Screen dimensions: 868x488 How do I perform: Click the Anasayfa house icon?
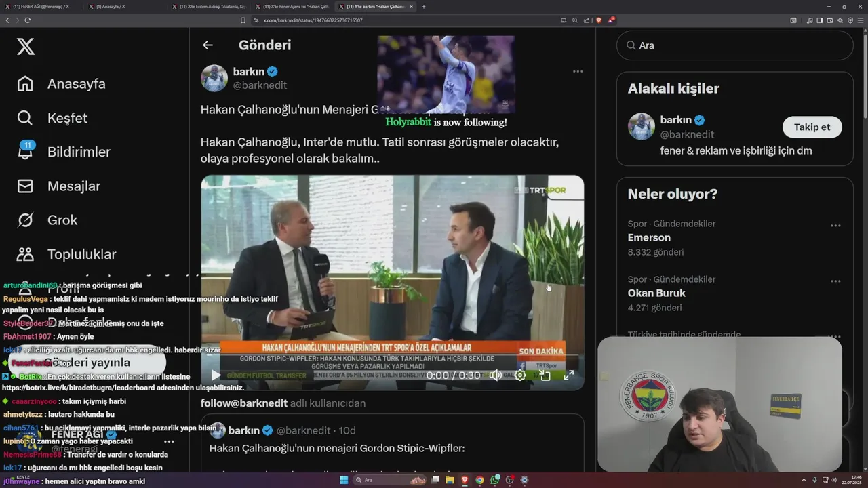pos(25,84)
